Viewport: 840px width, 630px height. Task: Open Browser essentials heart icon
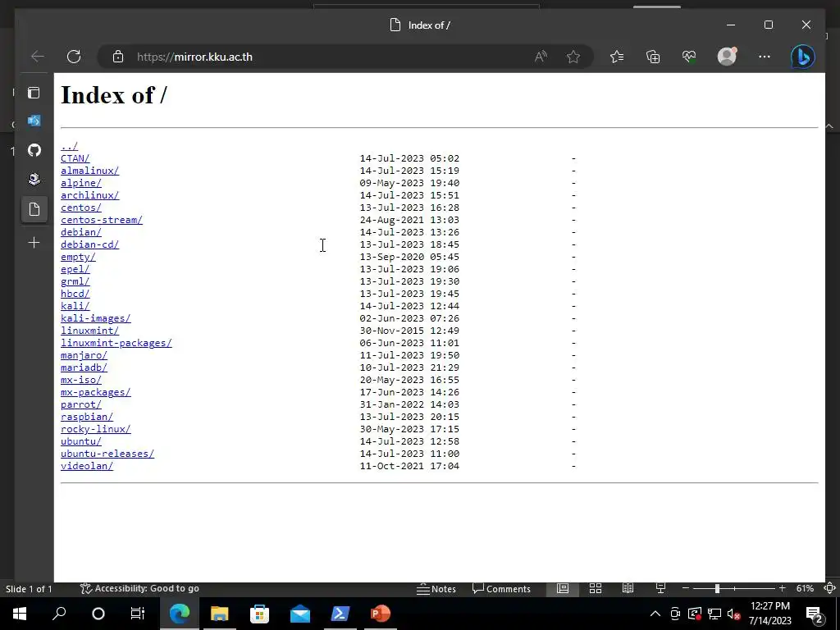(x=689, y=57)
